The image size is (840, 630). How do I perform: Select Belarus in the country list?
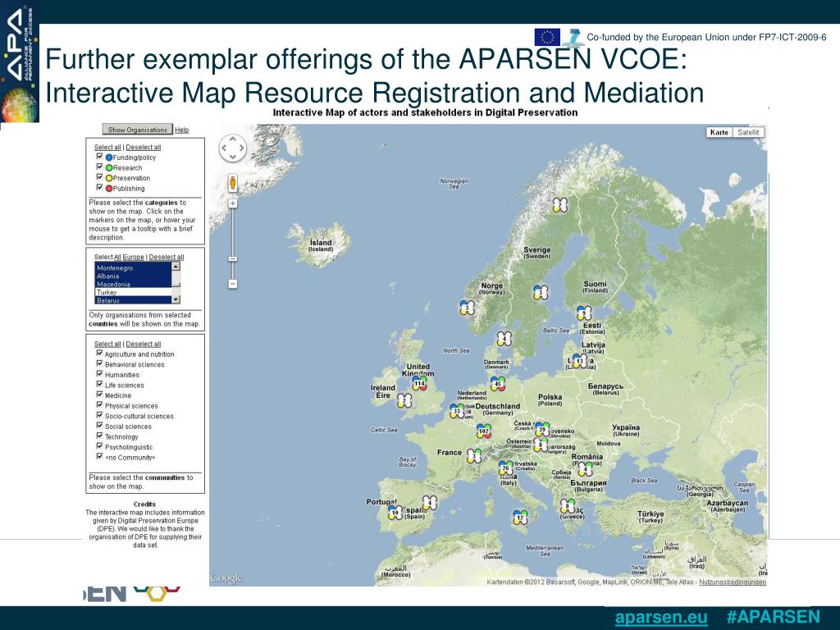click(x=134, y=300)
